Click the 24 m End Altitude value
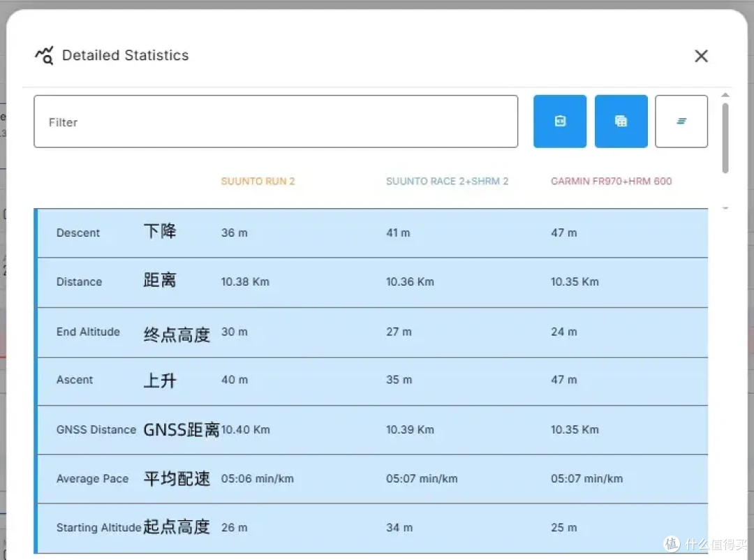This screenshot has height=560, width=754. click(563, 332)
